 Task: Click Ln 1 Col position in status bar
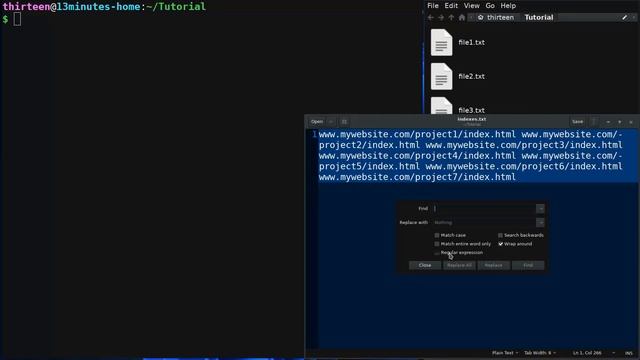point(587,353)
